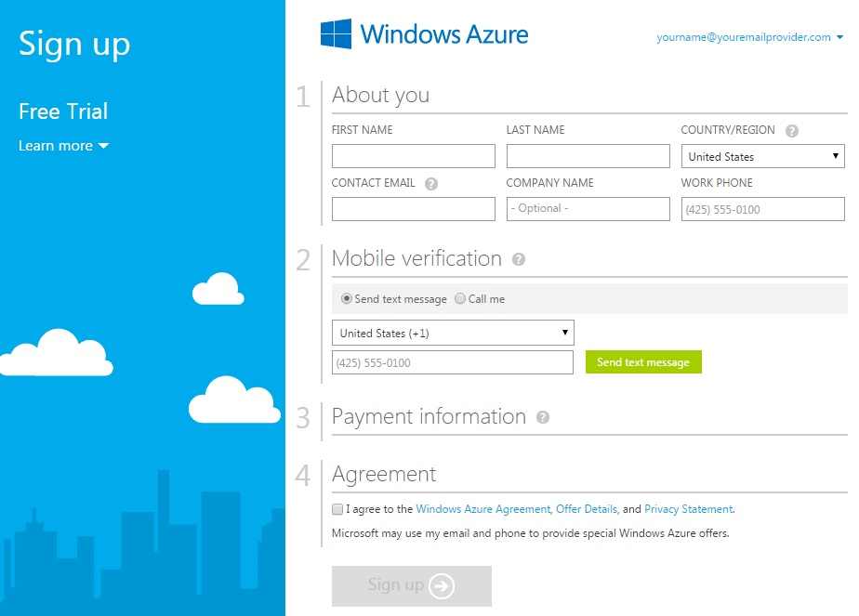Click the green Send text message button
This screenshot has width=859, height=616.
pos(643,362)
